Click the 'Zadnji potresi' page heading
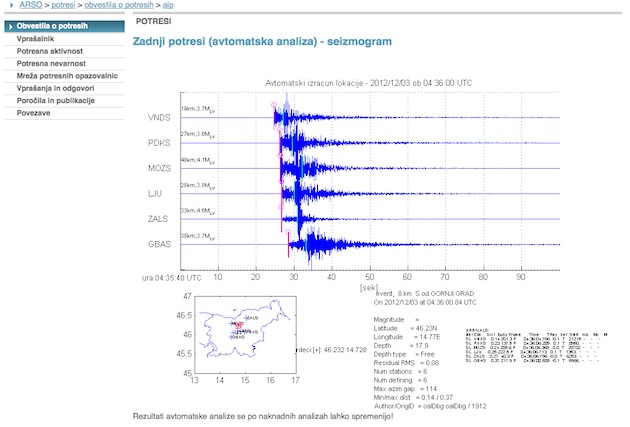This screenshot has height=427, width=630. pos(262,40)
